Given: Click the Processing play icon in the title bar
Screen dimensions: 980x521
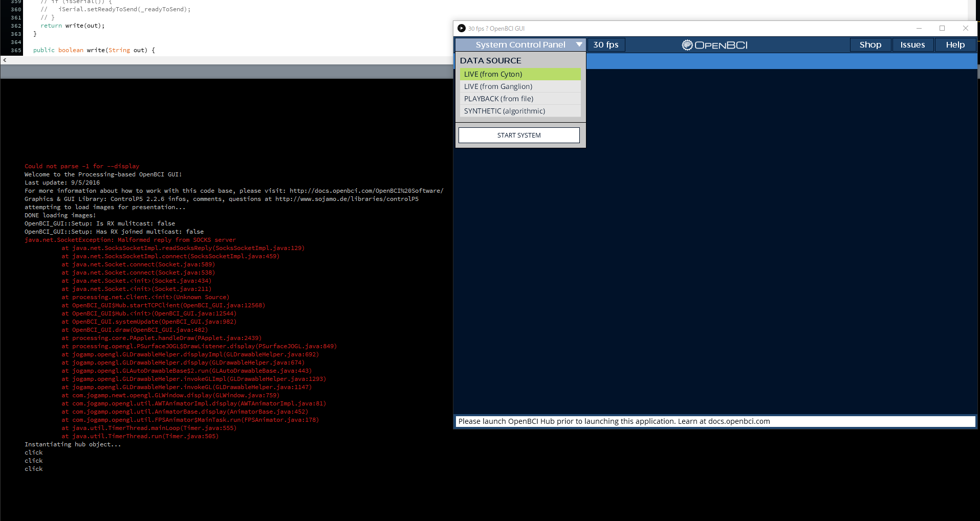Looking at the screenshot, I should coord(462,28).
